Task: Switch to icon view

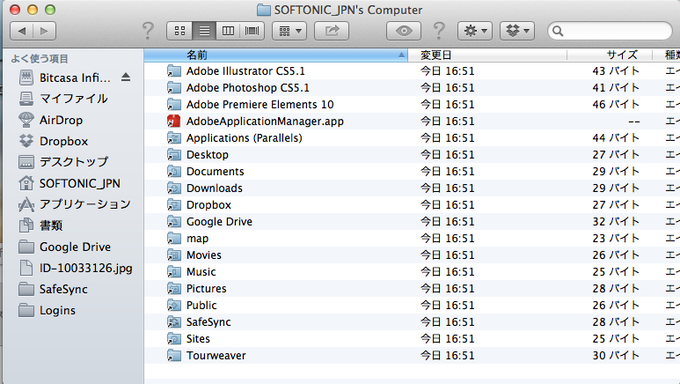Action: 180,31
